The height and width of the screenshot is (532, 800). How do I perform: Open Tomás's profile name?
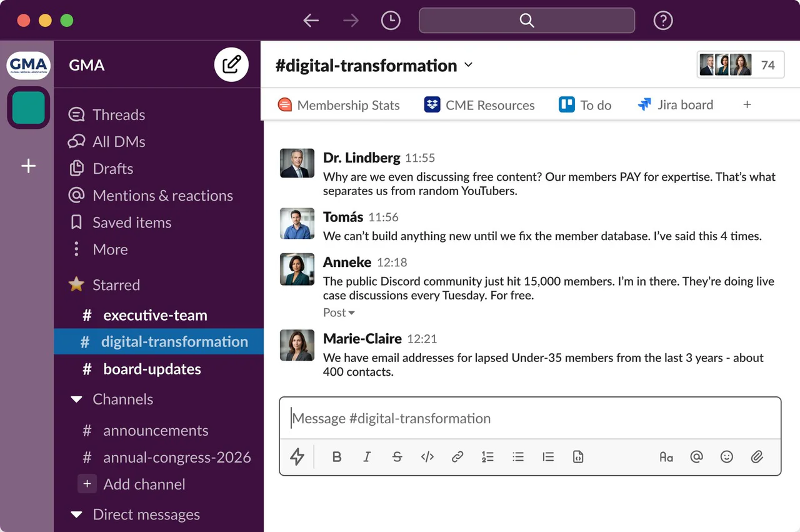click(x=343, y=217)
